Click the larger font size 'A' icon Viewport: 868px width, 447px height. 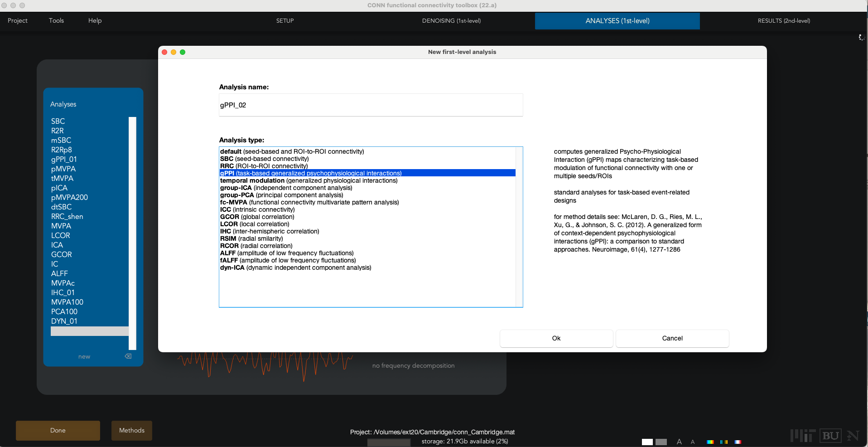click(679, 442)
